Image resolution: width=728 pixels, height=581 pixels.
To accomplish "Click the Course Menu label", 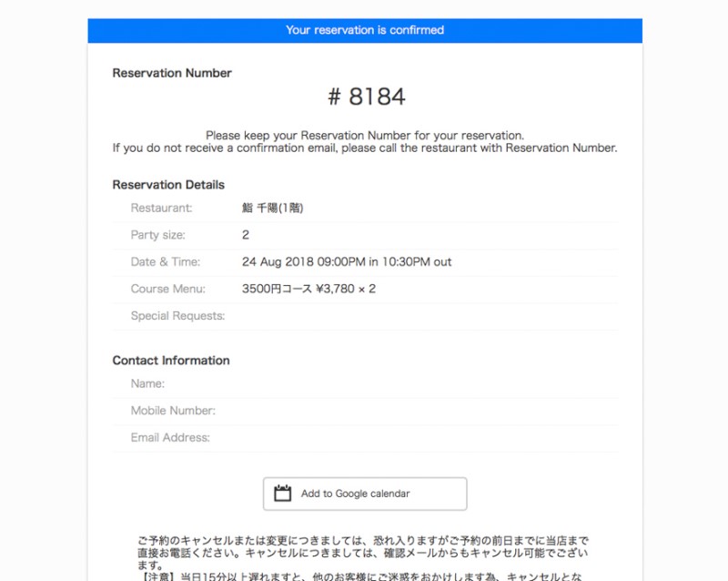I will click(x=167, y=289).
